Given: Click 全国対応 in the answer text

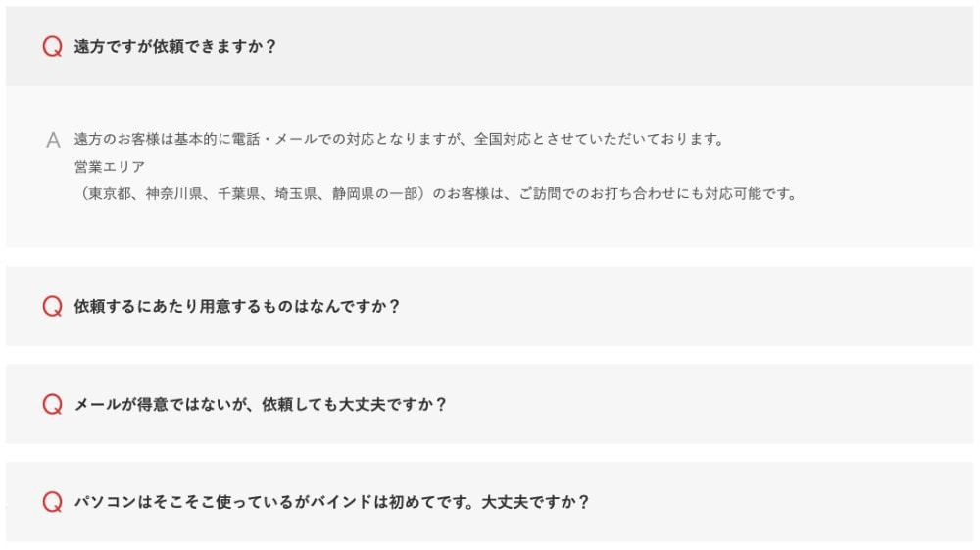Looking at the screenshot, I should (x=502, y=139).
